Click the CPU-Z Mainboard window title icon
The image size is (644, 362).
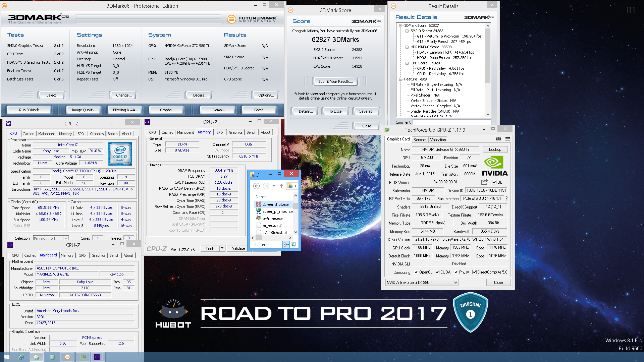pos(10,245)
